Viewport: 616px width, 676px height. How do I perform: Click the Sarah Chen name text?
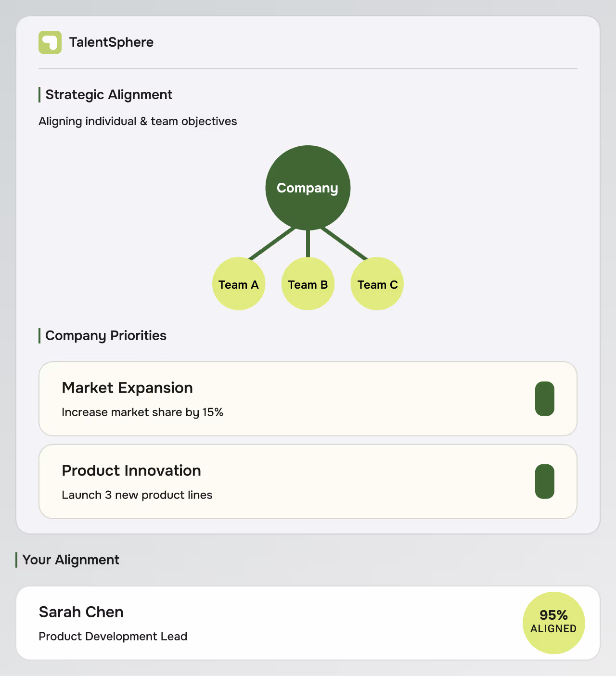81,612
